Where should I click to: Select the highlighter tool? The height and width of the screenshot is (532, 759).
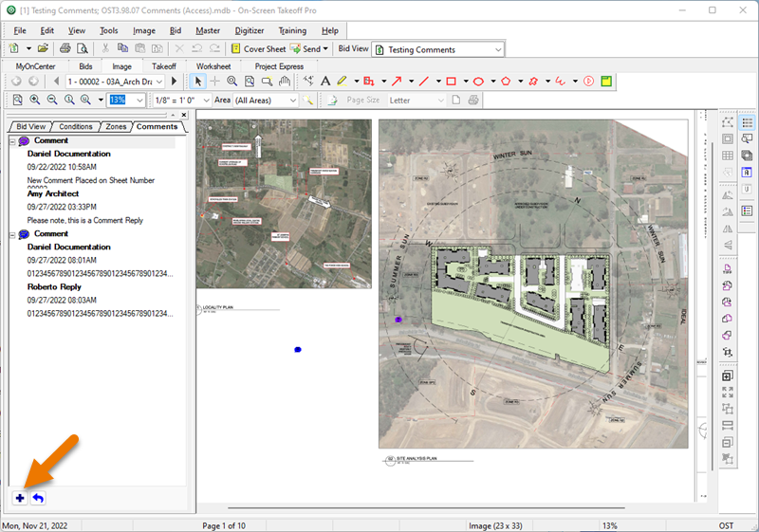(342, 82)
